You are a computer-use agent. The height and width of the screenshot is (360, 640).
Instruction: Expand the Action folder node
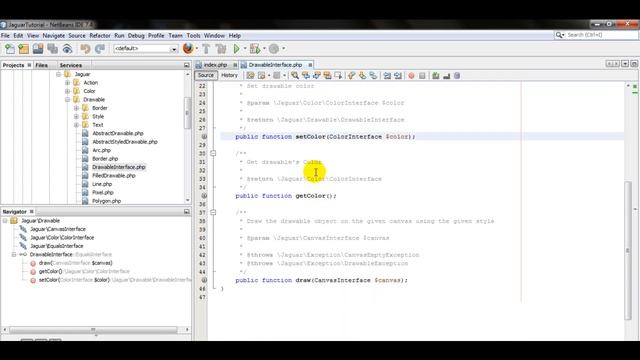67,83
